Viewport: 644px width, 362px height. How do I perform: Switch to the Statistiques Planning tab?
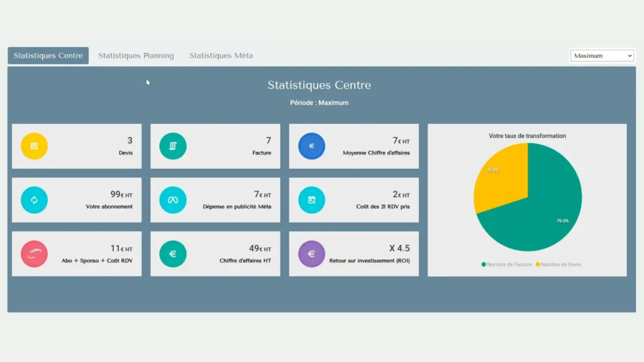pyautogui.click(x=136, y=56)
